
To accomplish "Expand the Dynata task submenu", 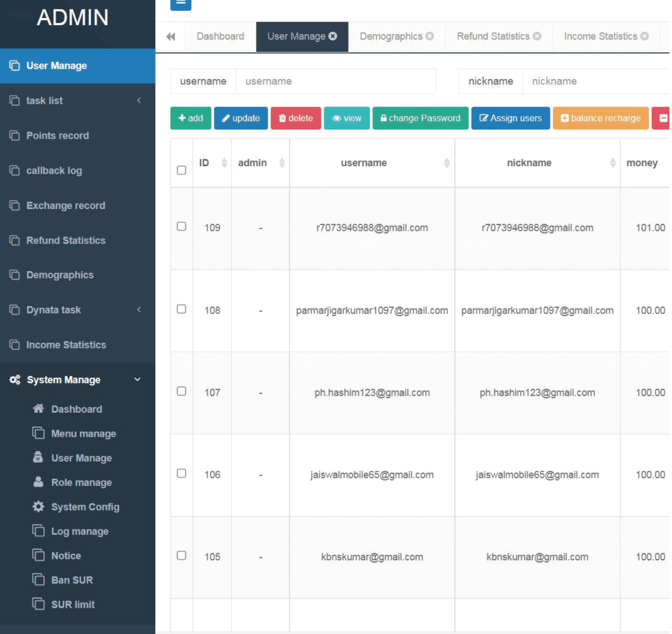I will (139, 310).
